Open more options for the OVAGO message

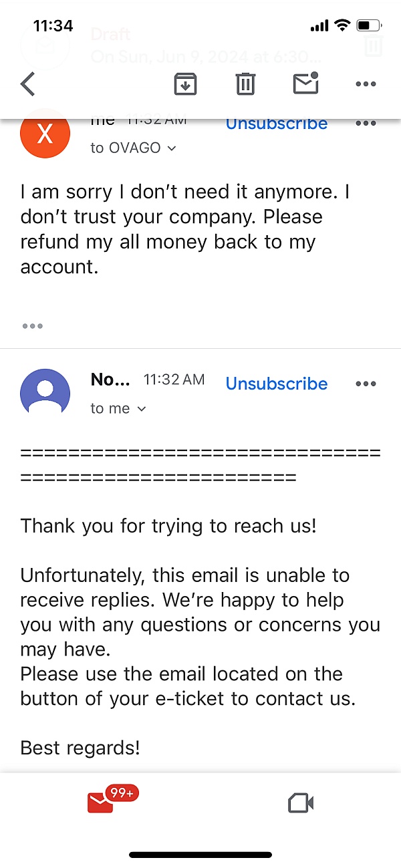click(x=366, y=124)
